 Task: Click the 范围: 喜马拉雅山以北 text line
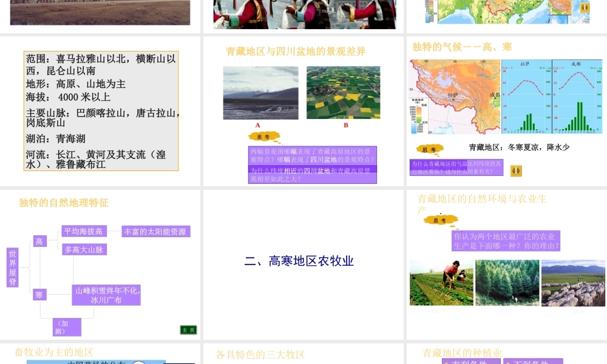coord(101,64)
